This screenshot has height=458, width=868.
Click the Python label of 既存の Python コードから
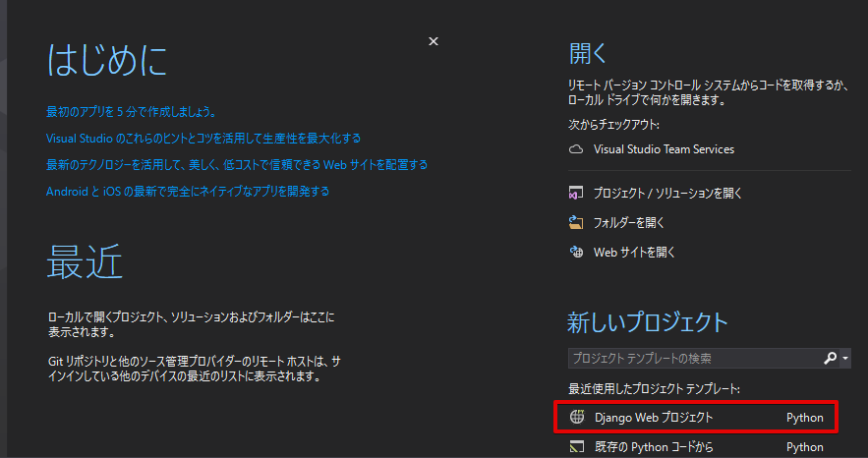(805, 447)
